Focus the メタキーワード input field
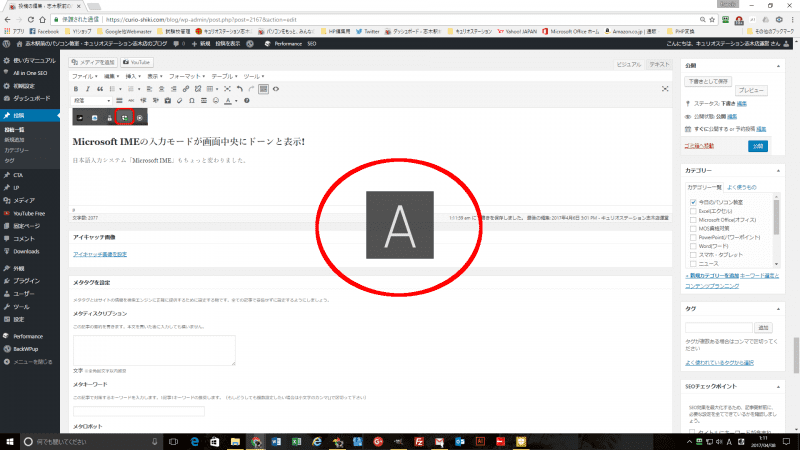800x450 pixels. 139,411
